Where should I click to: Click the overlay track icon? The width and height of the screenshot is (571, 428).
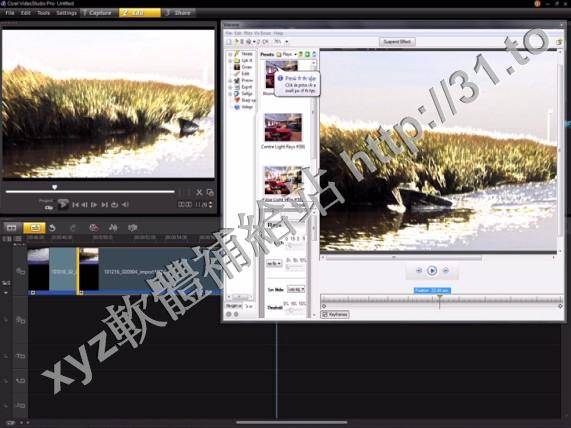pyautogui.click(x=20, y=320)
